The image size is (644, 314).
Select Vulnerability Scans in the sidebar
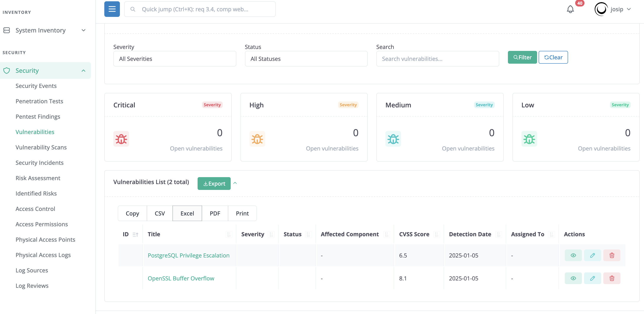[x=41, y=147]
